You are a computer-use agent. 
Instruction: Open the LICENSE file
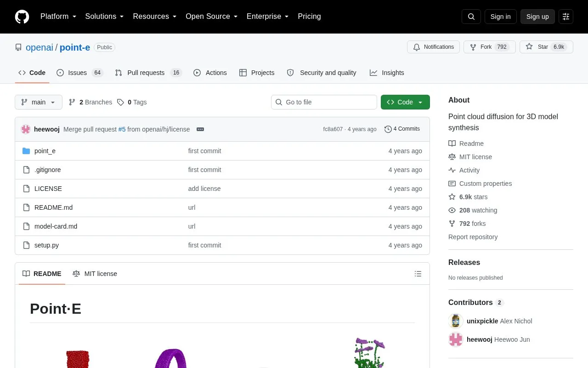(x=48, y=189)
